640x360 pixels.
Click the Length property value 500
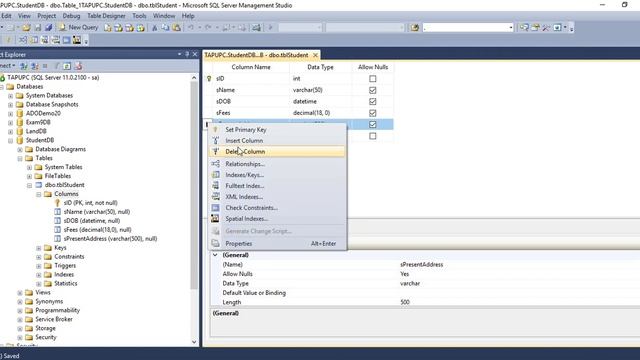(x=405, y=302)
